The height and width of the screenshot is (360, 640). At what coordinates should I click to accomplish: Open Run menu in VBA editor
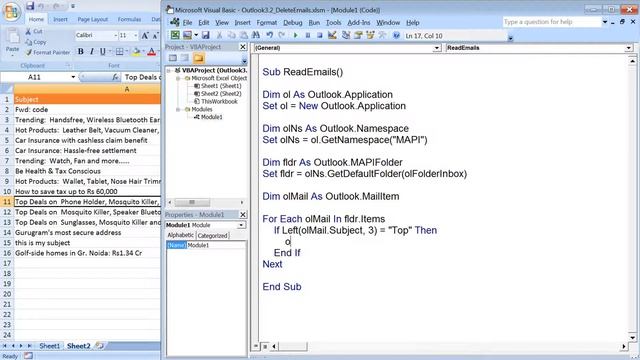pyautogui.click(x=314, y=22)
